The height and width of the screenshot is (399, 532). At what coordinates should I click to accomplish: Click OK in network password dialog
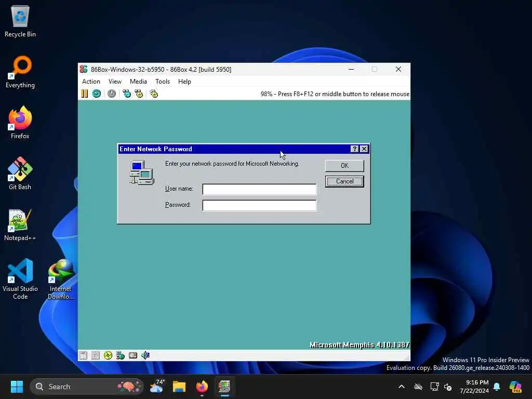(344, 166)
